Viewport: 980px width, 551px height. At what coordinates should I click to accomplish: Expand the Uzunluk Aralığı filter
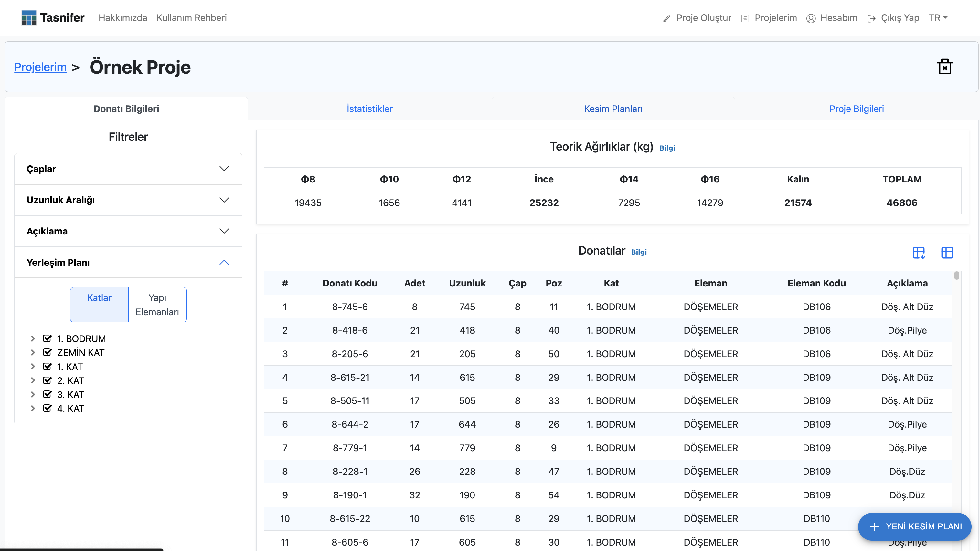(x=128, y=200)
